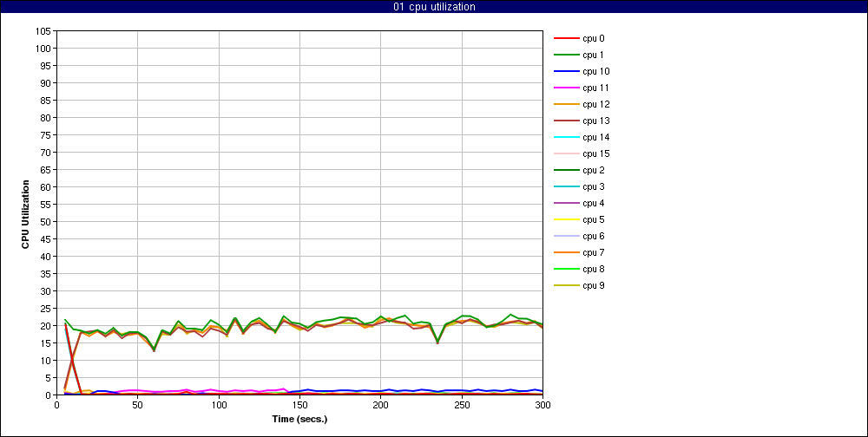Select the 'cpu 12' legend entry
This screenshot has height=437, width=868.
(582, 105)
